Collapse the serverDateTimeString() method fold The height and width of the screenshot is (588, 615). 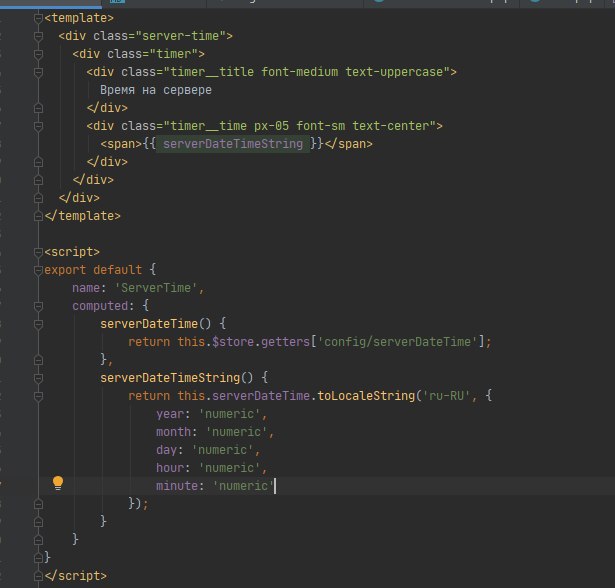(x=38, y=378)
